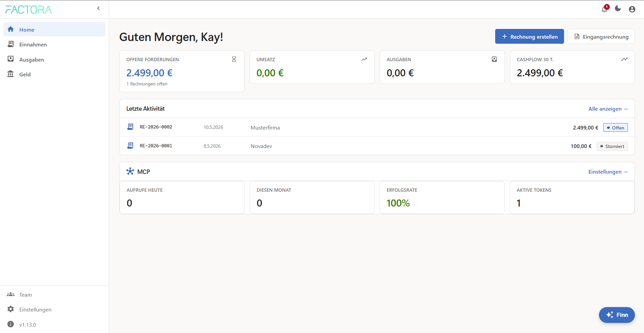The image size is (644, 333).
Task: Click the 2.499,00 € amount of Musterfirma row
Action: pos(586,127)
